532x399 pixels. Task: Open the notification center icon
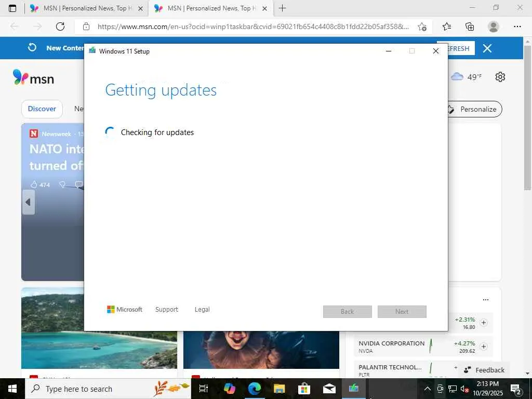(x=516, y=389)
